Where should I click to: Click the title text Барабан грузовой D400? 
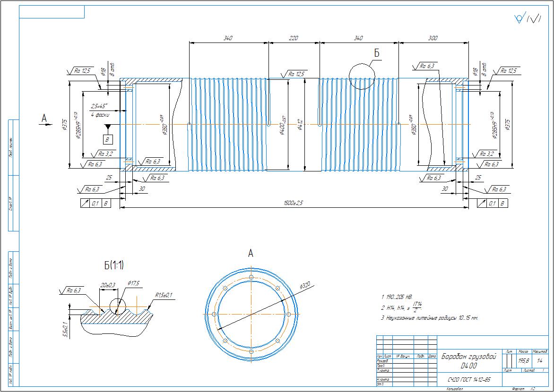tap(468, 360)
